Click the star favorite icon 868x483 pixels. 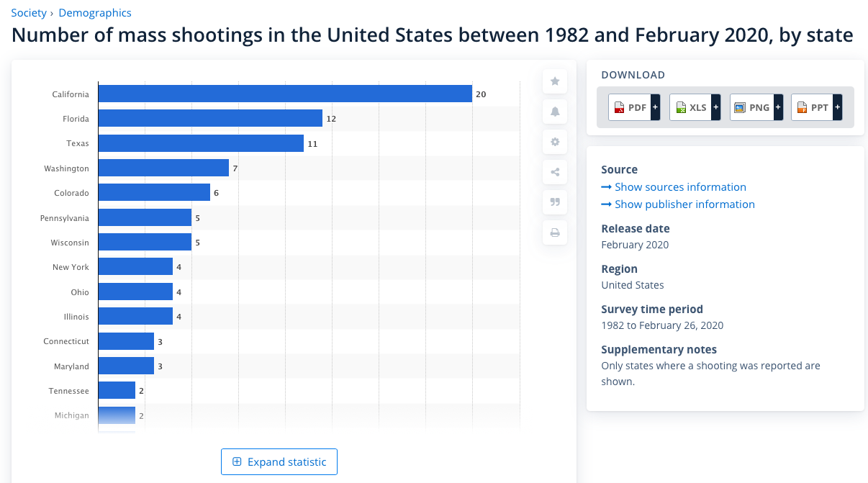point(555,81)
